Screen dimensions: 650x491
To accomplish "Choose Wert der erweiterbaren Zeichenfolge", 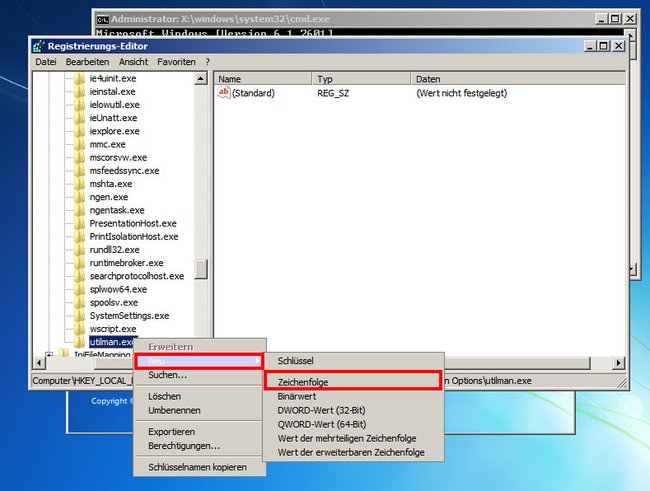I will coord(353,452).
